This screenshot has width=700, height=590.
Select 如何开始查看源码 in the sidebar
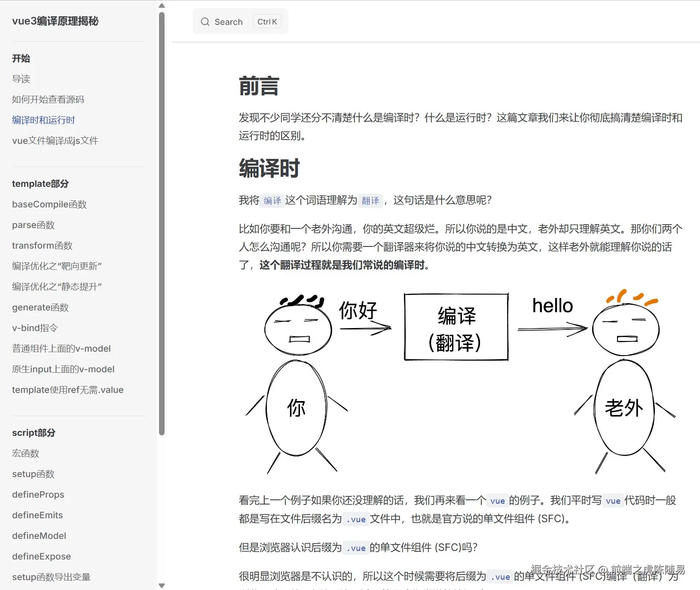coord(48,99)
